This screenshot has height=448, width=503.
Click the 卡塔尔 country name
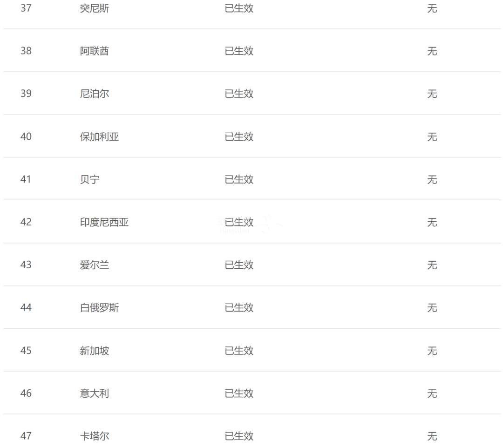[x=94, y=436]
